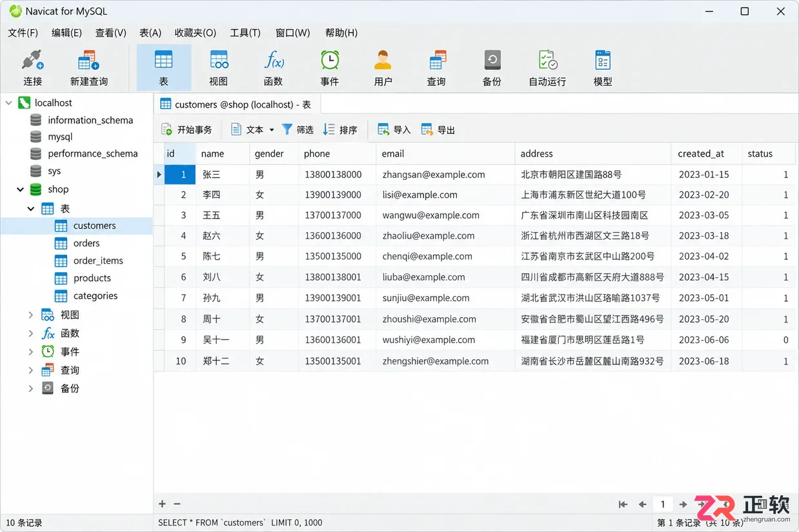Click the plus add-record icon

pos(163,504)
